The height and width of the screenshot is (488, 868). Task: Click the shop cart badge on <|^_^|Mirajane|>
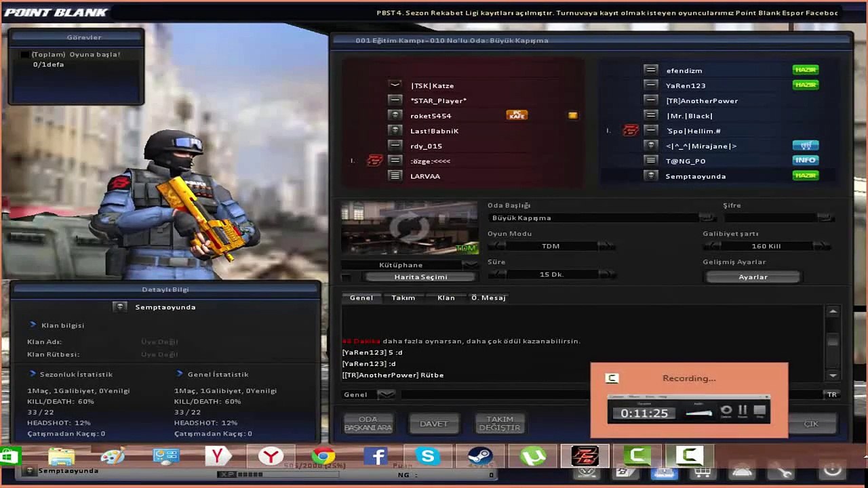[x=806, y=145]
